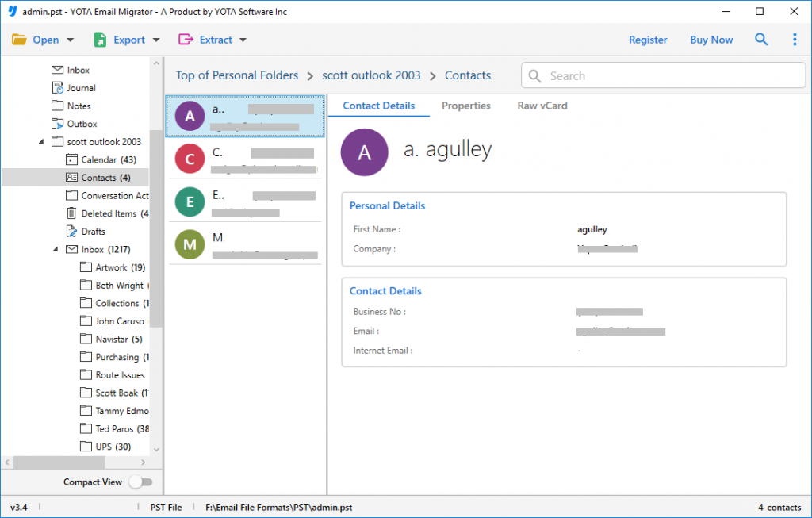
Task: Collapse the scott outlook 2003 tree node
Action: click(40, 141)
